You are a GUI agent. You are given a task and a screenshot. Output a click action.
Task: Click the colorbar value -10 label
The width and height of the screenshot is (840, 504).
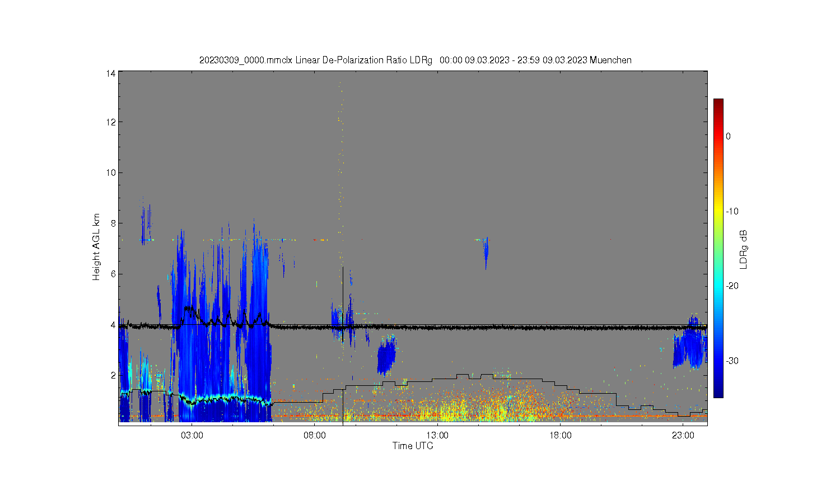pyautogui.click(x=732, y=211)
